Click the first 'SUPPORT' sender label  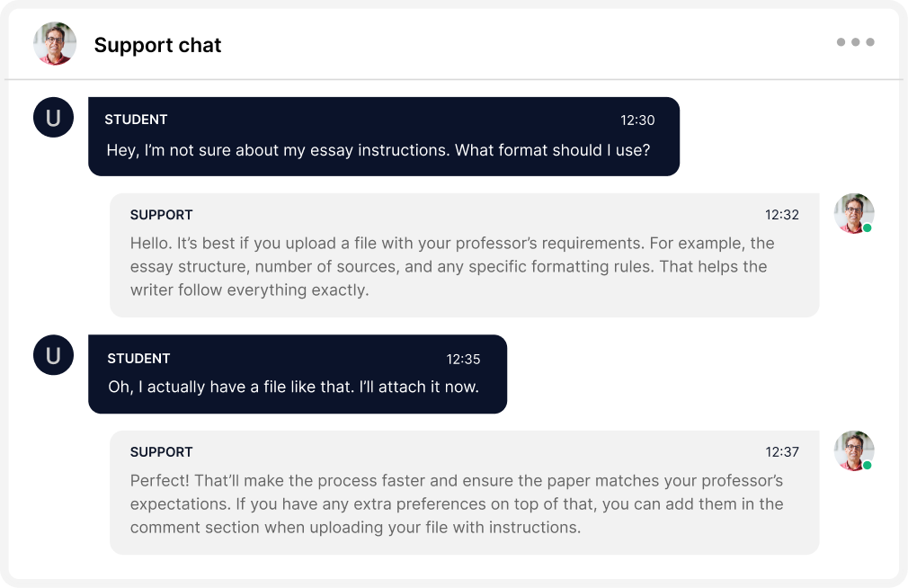161,215
